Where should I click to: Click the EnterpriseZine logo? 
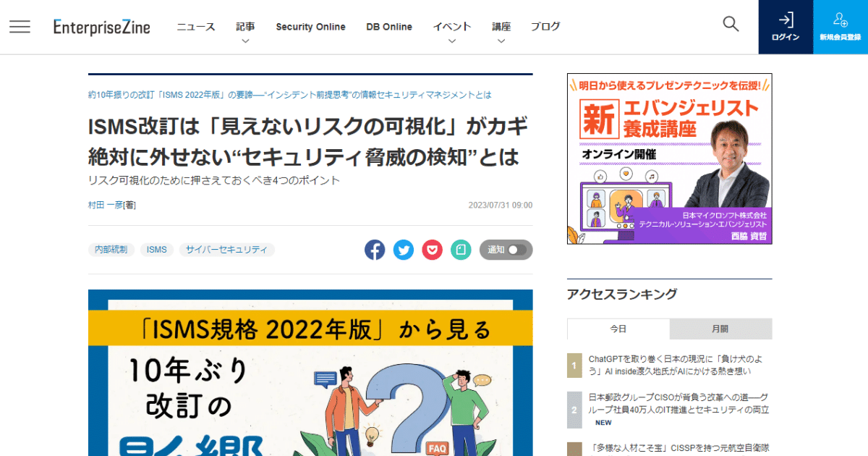coord(102,27)
